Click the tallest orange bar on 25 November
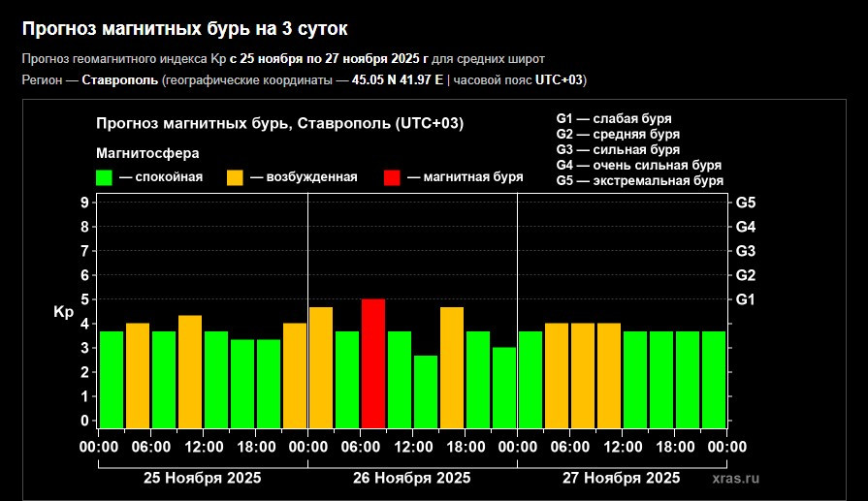The image size is (868, 501). tap(190, 371)
